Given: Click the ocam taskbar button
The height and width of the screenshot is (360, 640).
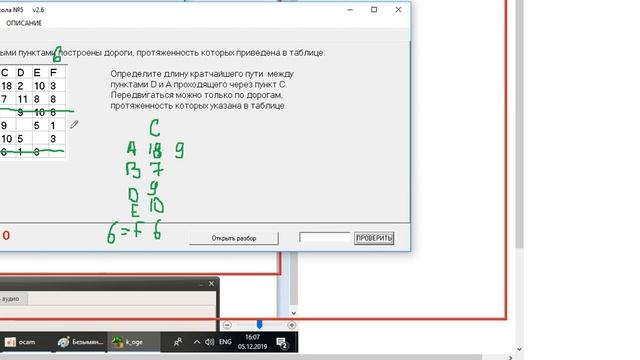Looking at the screenshot, I should [21, 342].
